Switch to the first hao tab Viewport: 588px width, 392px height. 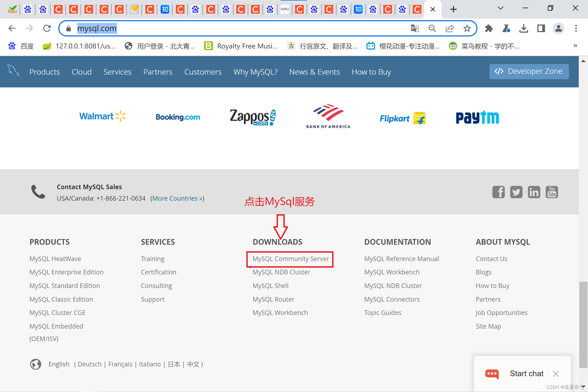tap(13, 10)
